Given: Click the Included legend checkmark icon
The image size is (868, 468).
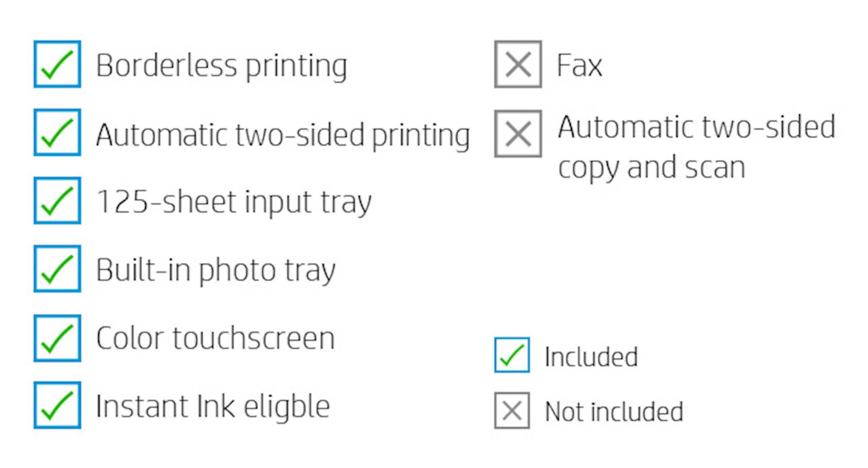Looking at the screenshot, I should pyautogui.click(x=512, y=355).
